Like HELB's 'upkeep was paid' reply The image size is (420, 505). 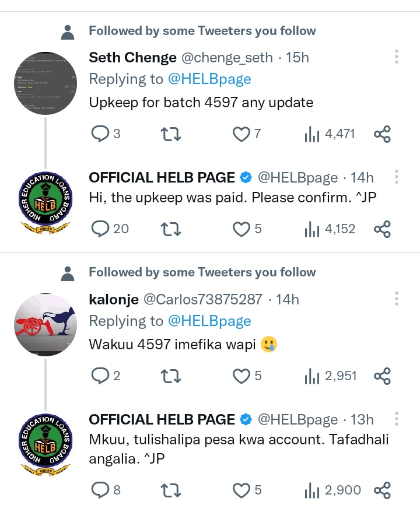pyautogui.click(x=242, y=229)
